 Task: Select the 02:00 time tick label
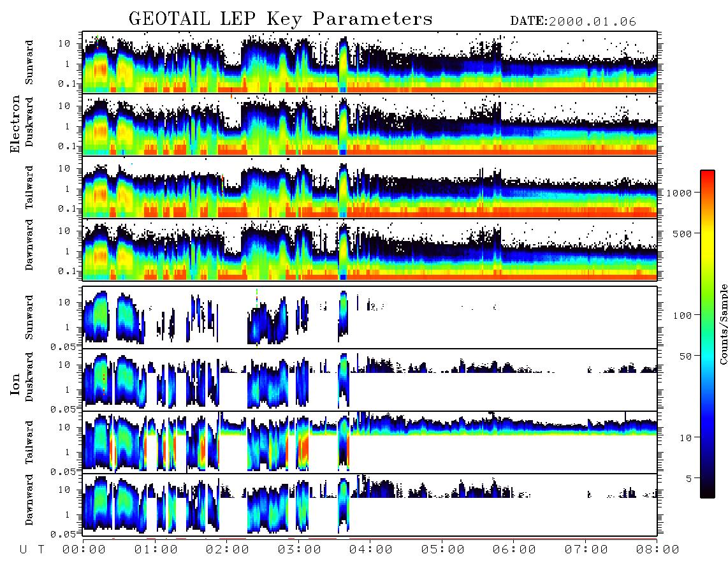(228, 550)
